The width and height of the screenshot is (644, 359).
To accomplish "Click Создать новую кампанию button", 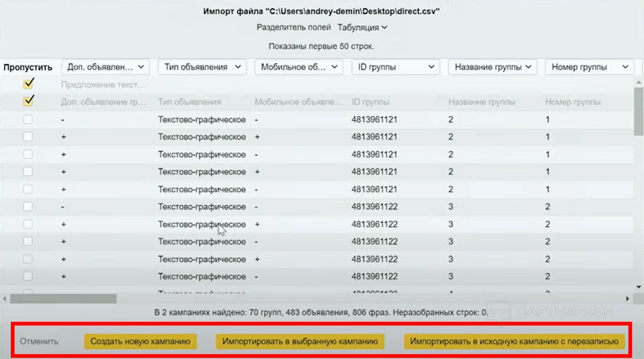I will pos(140,341).
